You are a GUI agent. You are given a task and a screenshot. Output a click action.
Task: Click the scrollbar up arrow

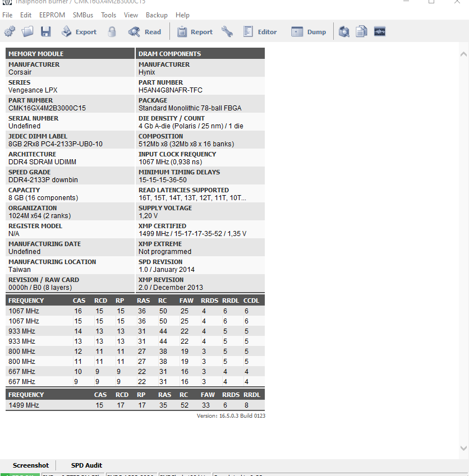pos(463,54)
